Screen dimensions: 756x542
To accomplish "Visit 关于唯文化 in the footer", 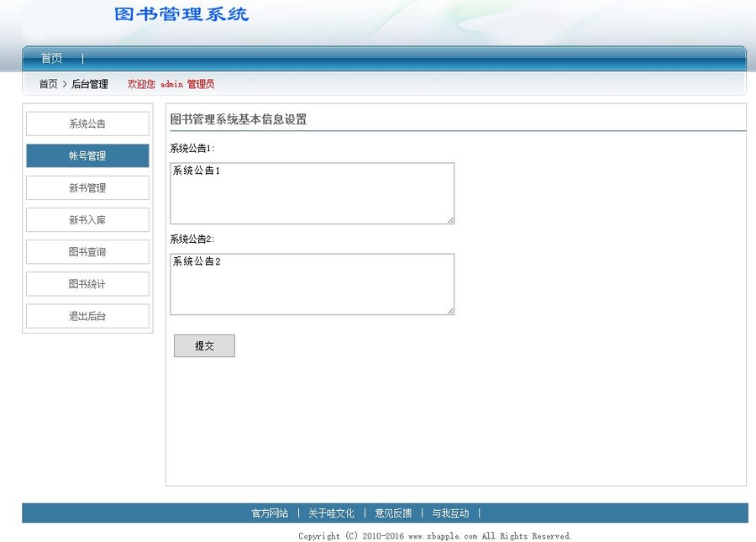I will (333, 513).
